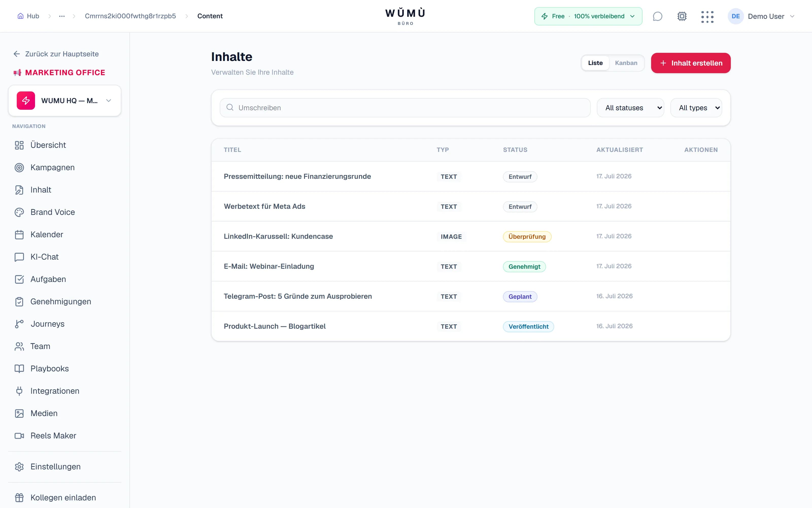
Task: Open E-Mail: Webinar-Einladung row
Action: pos(471,266)
